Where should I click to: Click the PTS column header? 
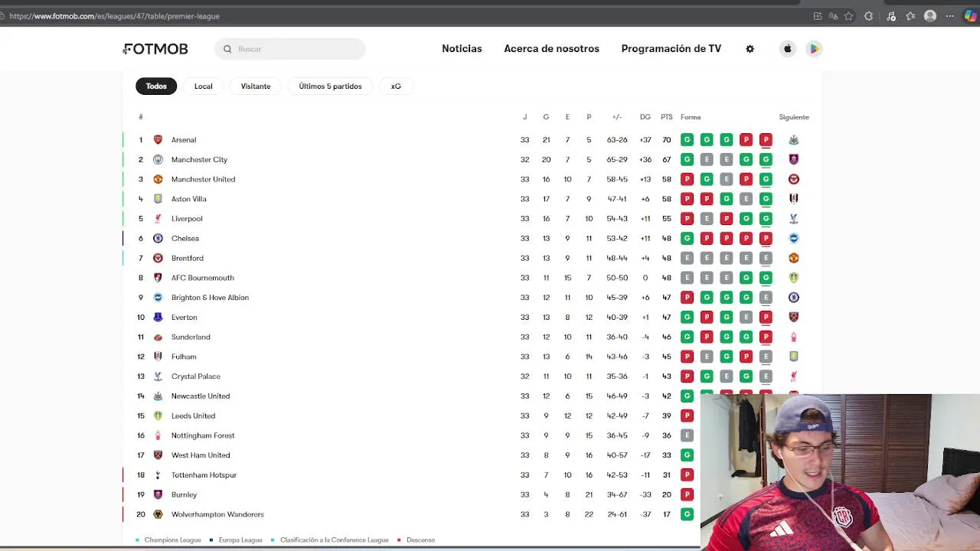click(x=667, y=117)
